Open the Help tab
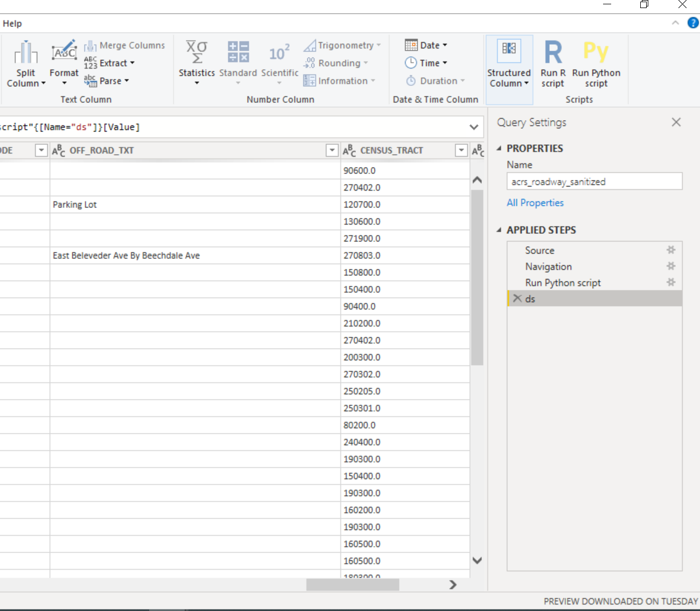The height and width of the screenshot is (611, 700). click(12, 24)
